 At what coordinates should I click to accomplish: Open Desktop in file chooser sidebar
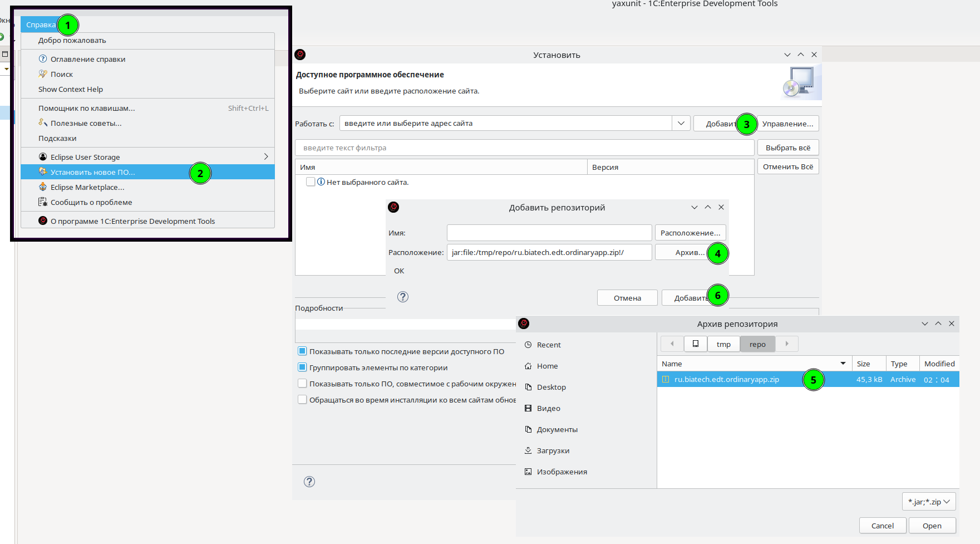point(551,387)
